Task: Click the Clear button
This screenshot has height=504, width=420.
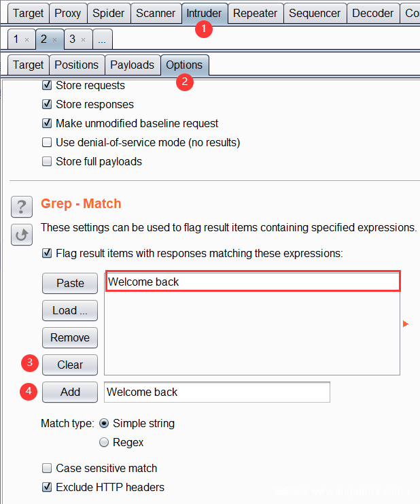Action: tap(70, 365)
